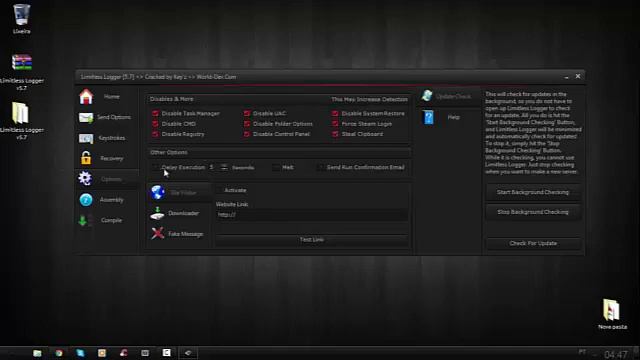Adjust the delay seconds spinner
The image size is (640, 360).
pyautogui.click(x=224, y=167)
